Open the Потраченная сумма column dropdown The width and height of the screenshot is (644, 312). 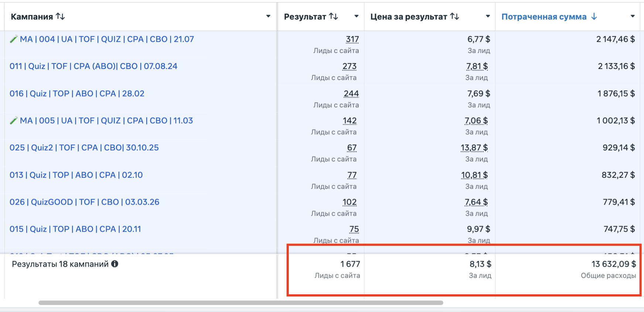tap(633, 16)
